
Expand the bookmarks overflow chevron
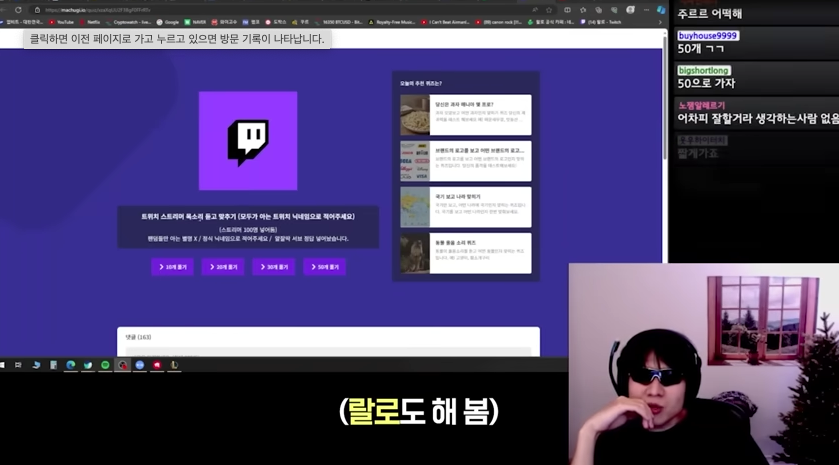(660, 22)
